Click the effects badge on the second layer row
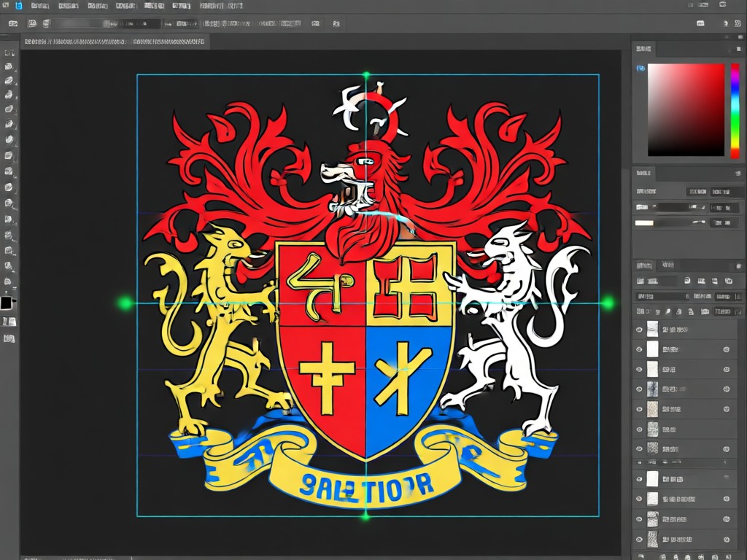The image size is (747, 560). [x=727, y=349]
